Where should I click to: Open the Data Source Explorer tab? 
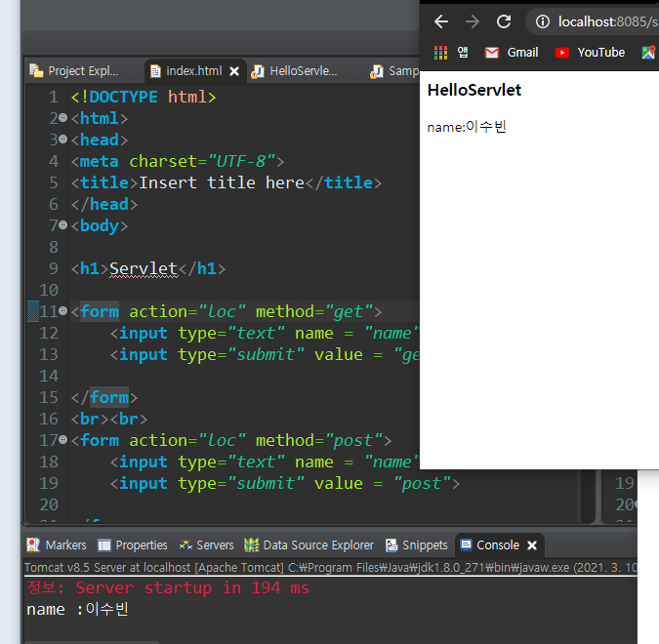coord(309,545)
